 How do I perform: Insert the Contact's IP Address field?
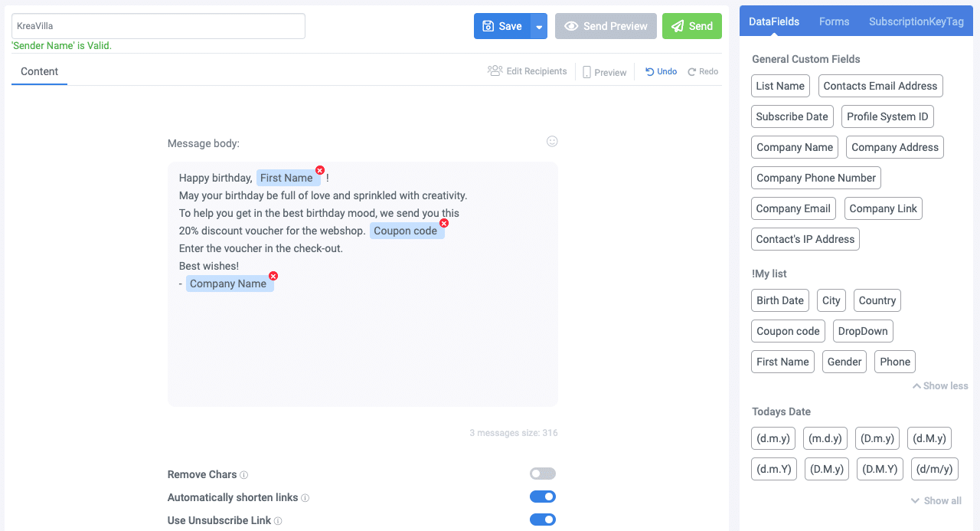click(x=805, y=239)
